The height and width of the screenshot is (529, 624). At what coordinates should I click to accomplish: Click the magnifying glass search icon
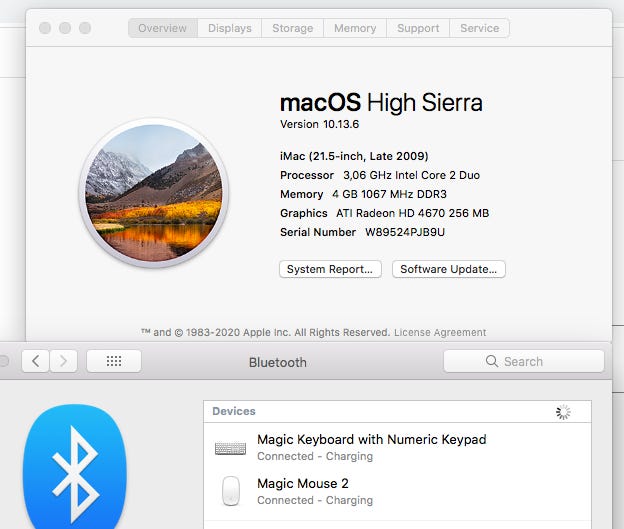click(x=492, y=361)
